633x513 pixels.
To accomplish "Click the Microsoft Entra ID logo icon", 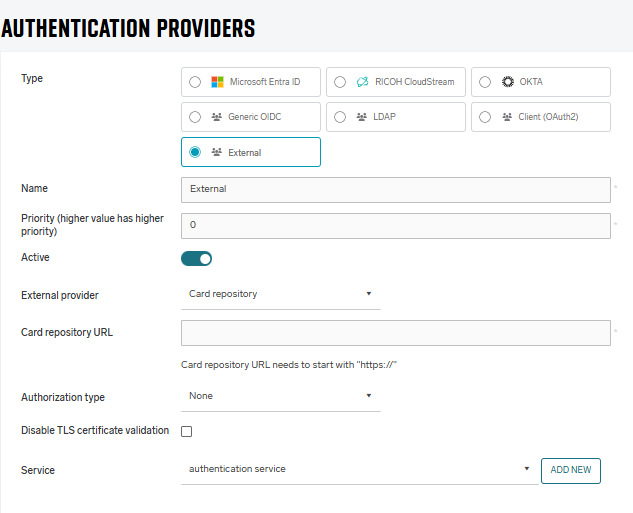I will [x=218, y=82].
